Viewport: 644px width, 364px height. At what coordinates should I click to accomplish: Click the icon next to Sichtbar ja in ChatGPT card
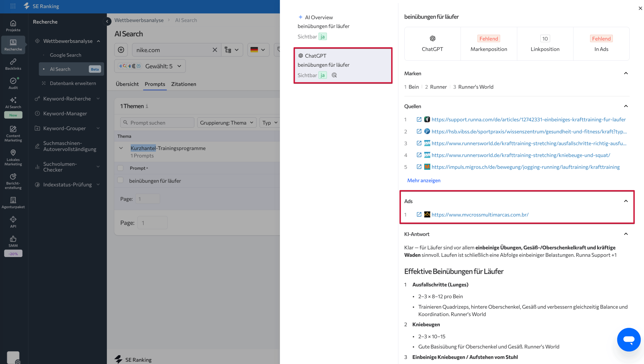[334, 75]
